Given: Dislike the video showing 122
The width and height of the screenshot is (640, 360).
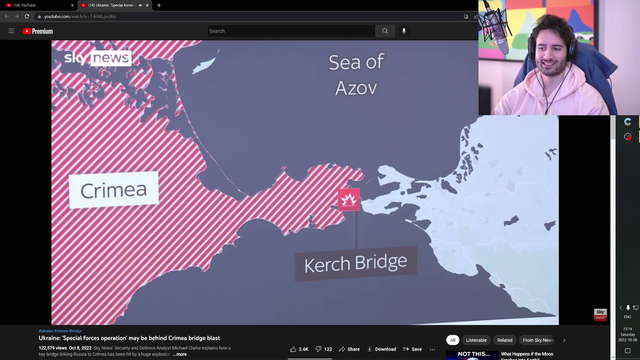Looking at the screenshot, I should 324,349.
